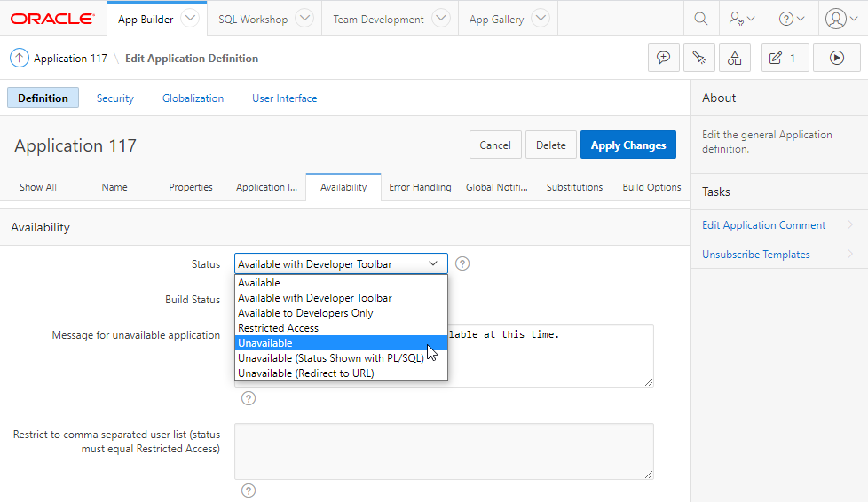Viewport: 868px width, 502px height.
Task: Expand the App Builder dropdown arrow
Action: [189, 19]
